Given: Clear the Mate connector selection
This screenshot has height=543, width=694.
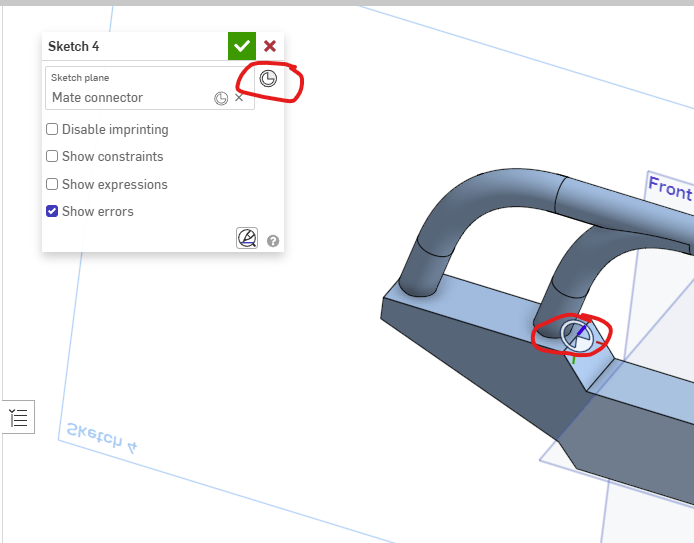Looking at the screenshot, I should click(239, 97).
